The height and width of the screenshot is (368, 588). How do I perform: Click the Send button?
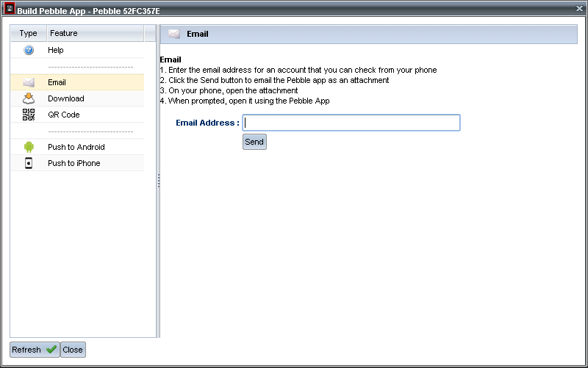(x=254, y=142)
